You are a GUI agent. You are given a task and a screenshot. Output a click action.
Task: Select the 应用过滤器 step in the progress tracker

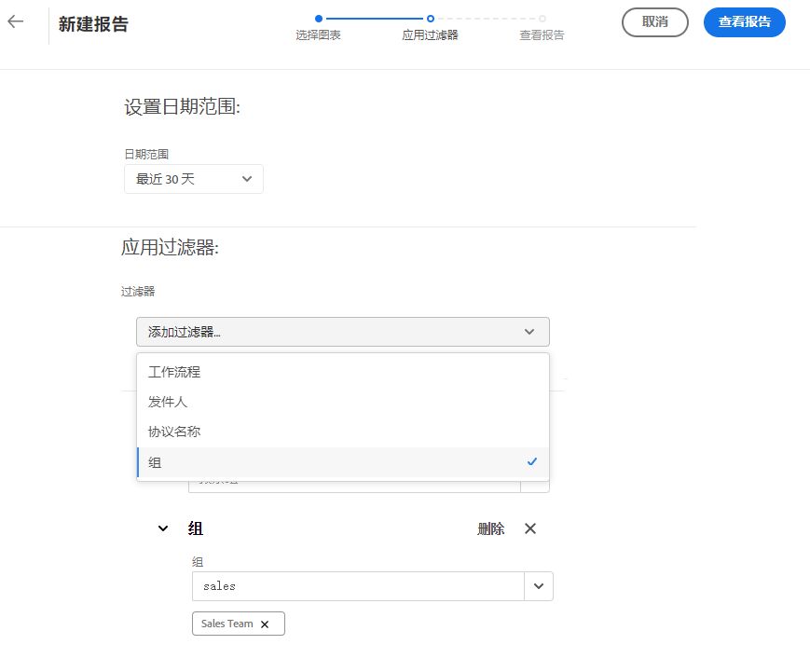pos(430,28)
